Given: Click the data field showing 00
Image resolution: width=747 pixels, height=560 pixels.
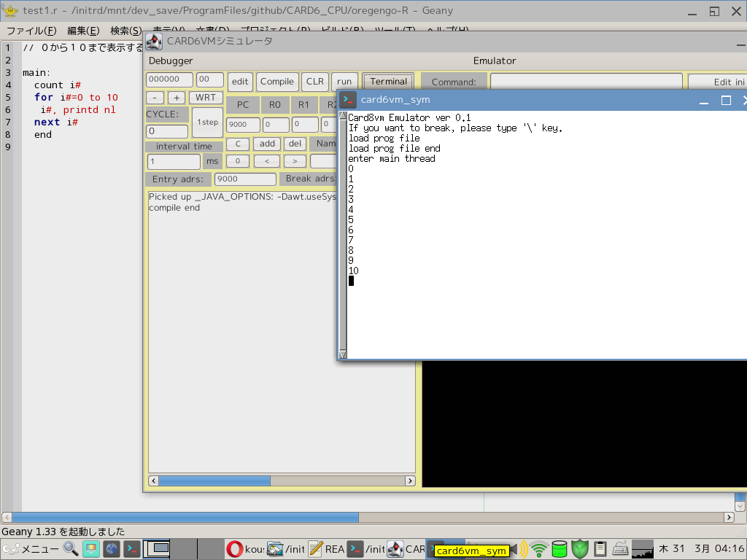Looking at the screenshot, I should 210,79.
